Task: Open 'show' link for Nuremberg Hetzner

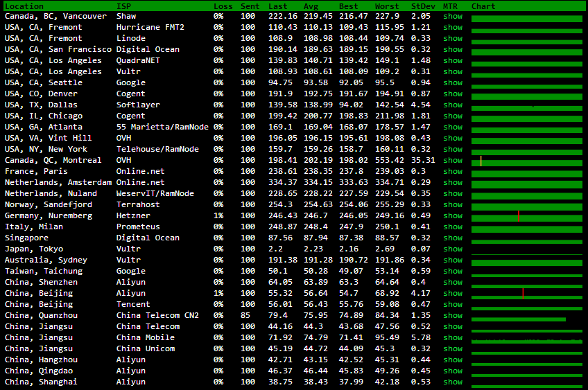Action: point(453,216)
